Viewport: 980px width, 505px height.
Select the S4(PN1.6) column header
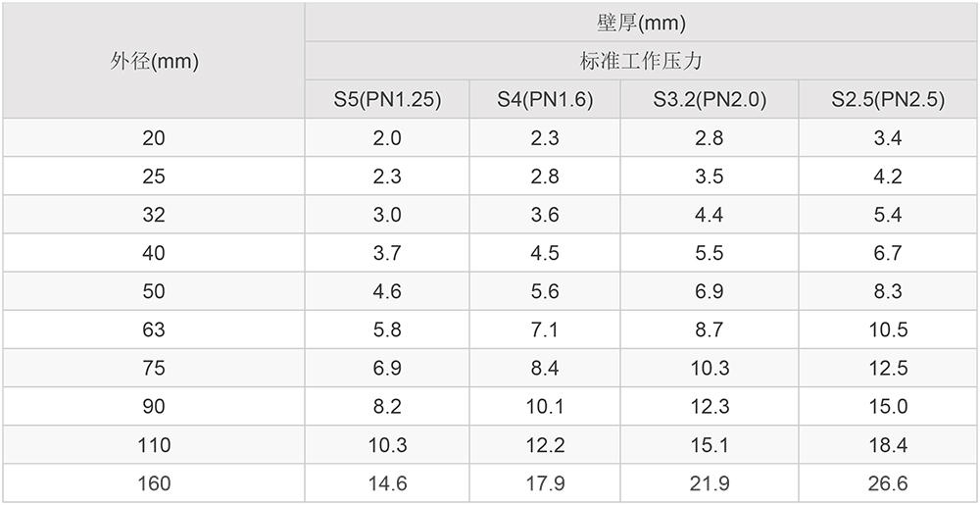tap(545, 99)
